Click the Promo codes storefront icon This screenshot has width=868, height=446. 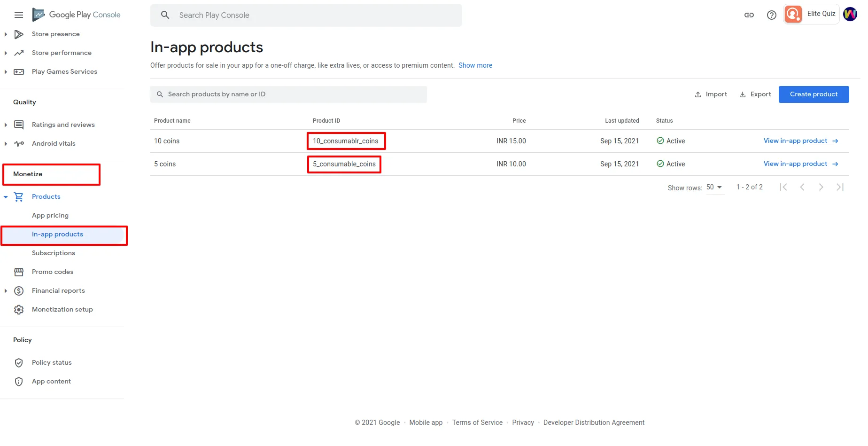[x=18, y=272]
